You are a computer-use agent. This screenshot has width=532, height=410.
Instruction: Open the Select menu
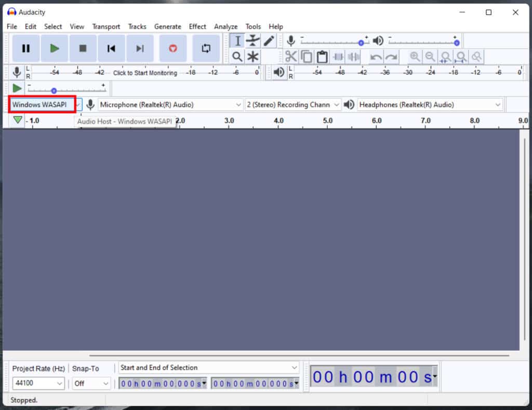coord(53,27)
